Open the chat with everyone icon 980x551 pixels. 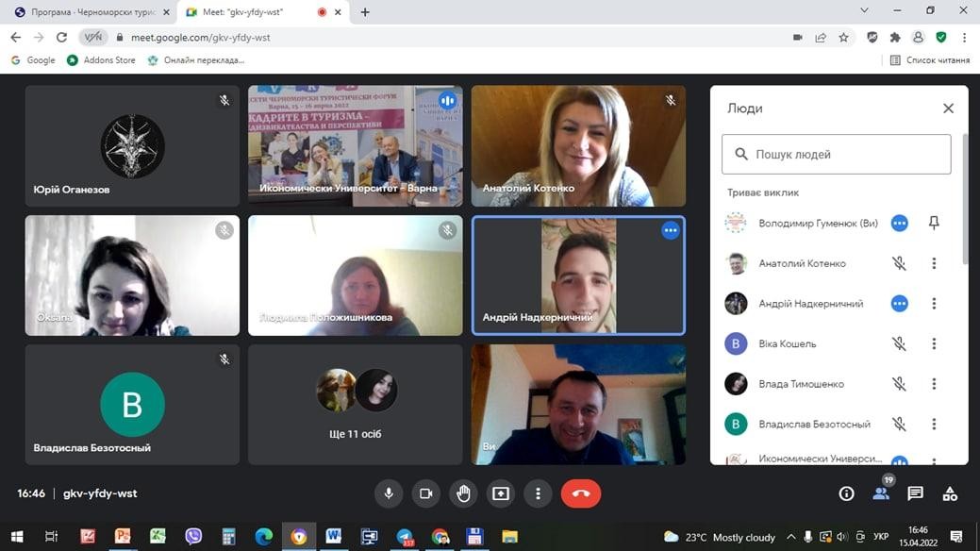(x=915, y=493)
